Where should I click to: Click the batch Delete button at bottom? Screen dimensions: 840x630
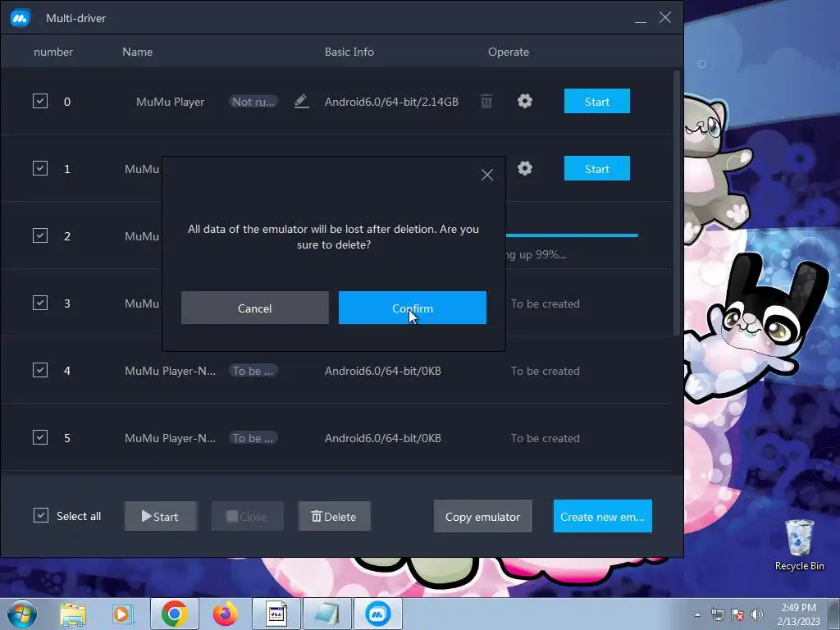335,517
